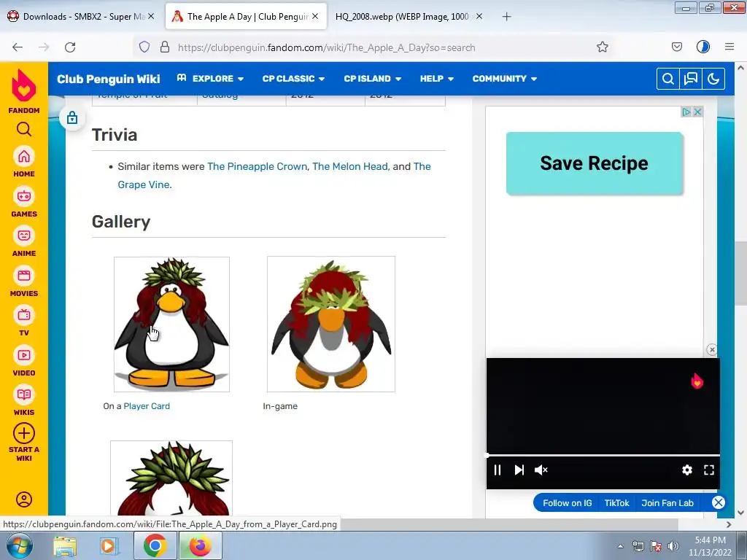Screen dimensions: 747x560
Task: Close the advertisement with X icon
Action: coord(697,112)
